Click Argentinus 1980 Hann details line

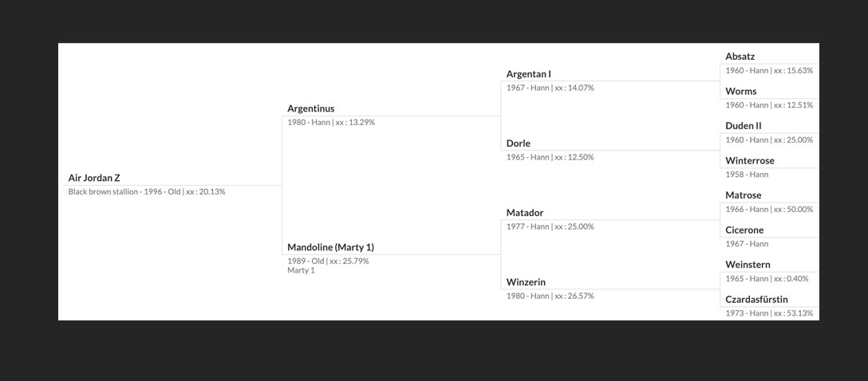coord(331,122)
